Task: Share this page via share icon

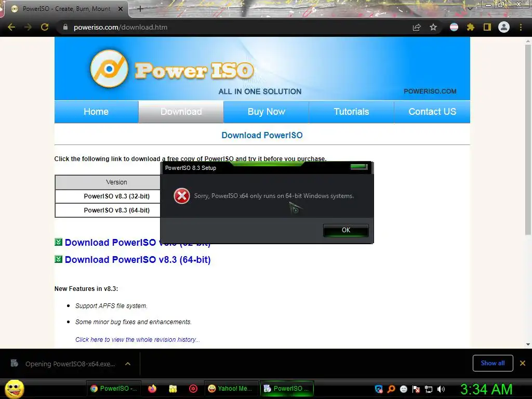Action: pyautogui.click(x=417, y=28)
